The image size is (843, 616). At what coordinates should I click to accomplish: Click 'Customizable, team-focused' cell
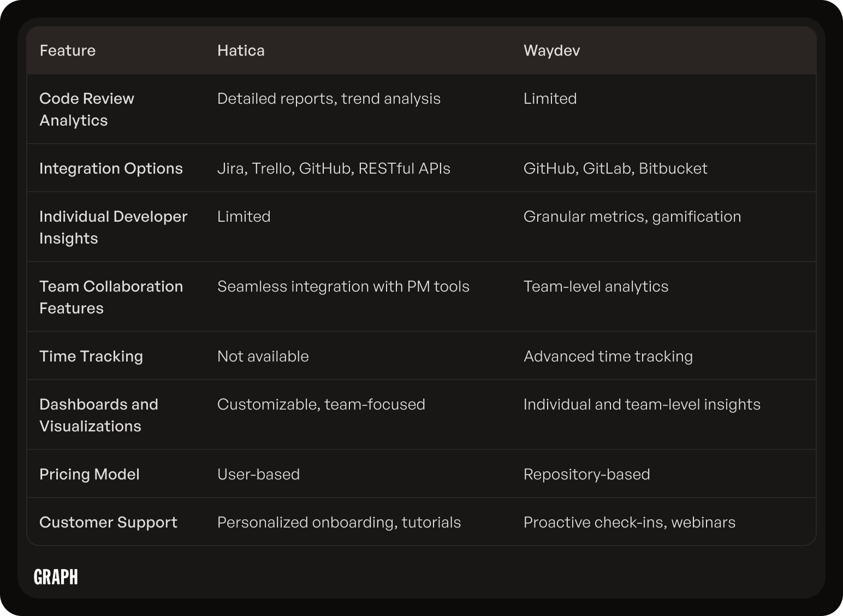(321, 404)
